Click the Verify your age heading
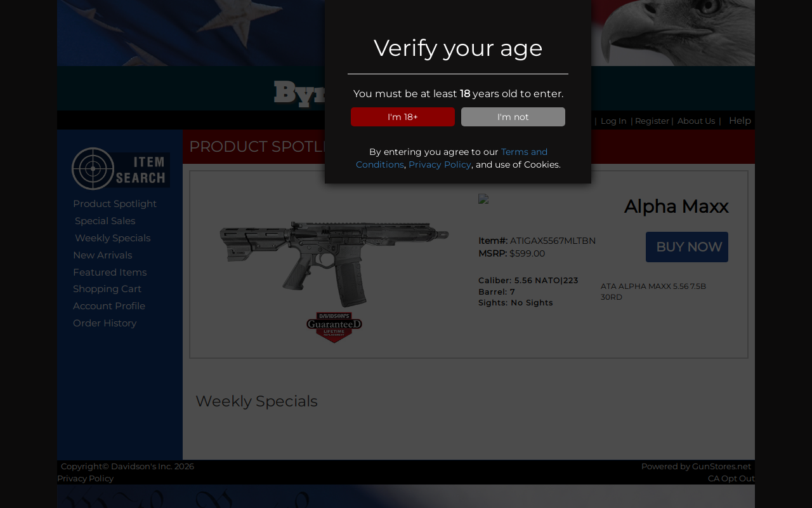 458,48
